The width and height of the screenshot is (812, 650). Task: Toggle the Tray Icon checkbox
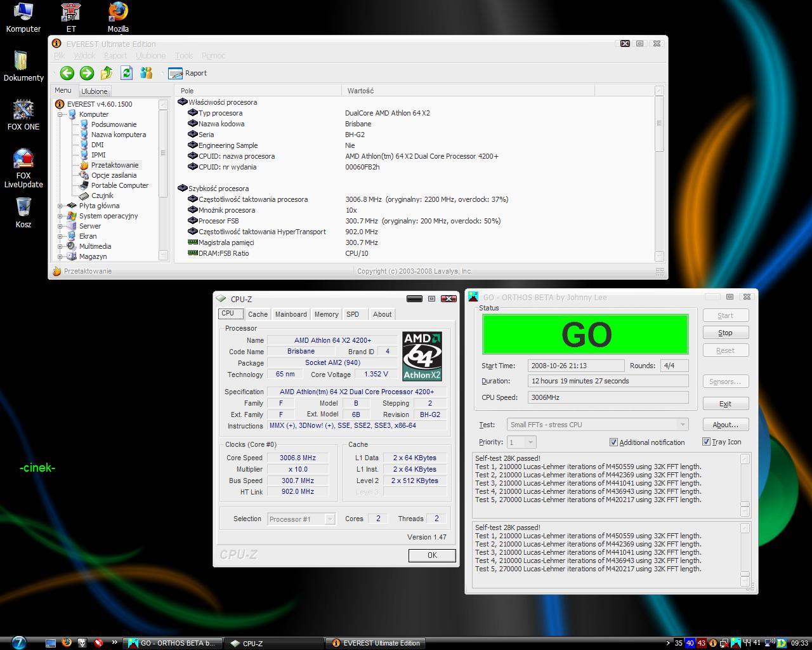(x=706, y=442)
